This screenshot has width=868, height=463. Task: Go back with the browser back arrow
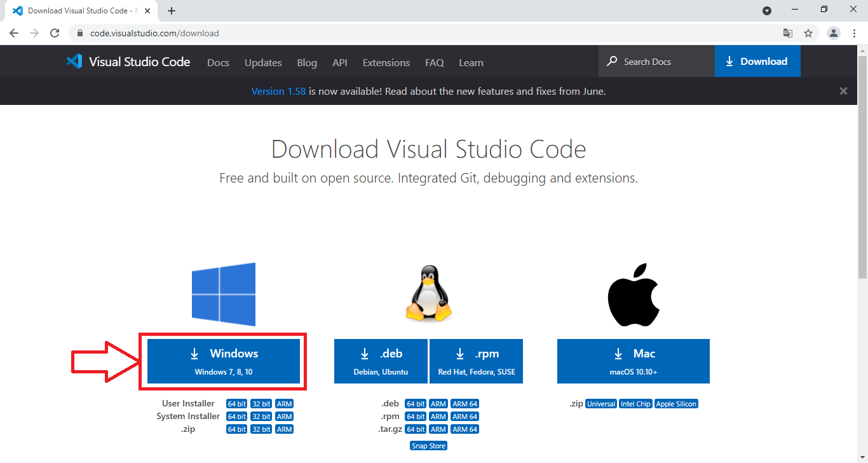[14, 33]
